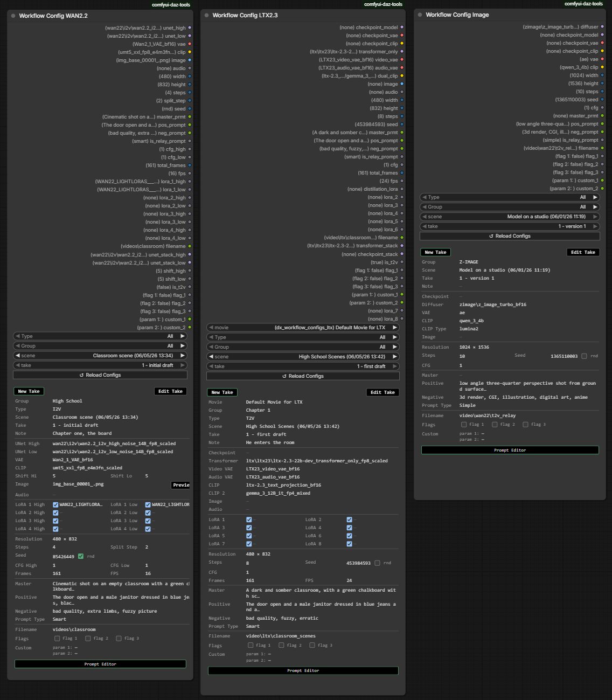Click the seed value 85426449 in WAN2.2 node
Image resolution: width=612 pixels, height=700 pixels.
[64, 557]
